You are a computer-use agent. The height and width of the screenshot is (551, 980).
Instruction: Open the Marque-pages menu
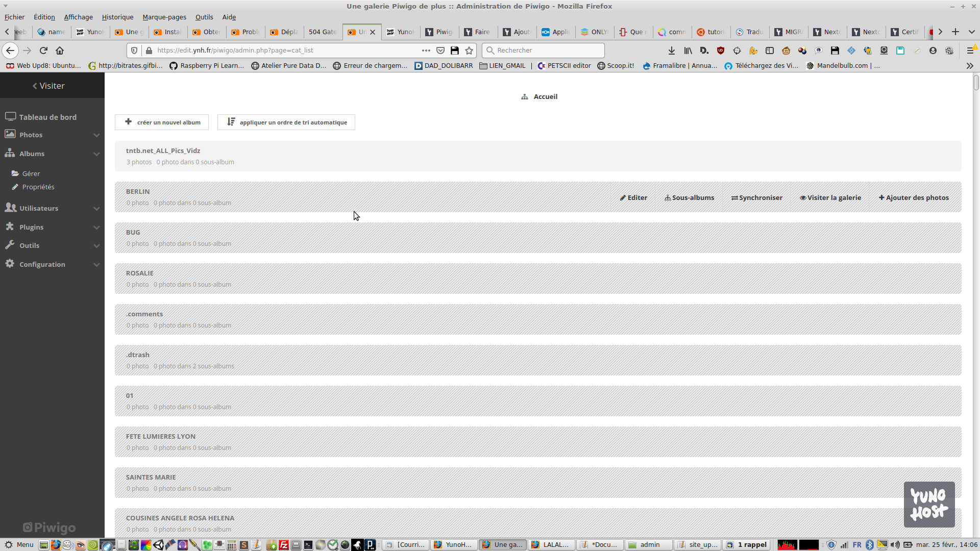pos(164,17)
